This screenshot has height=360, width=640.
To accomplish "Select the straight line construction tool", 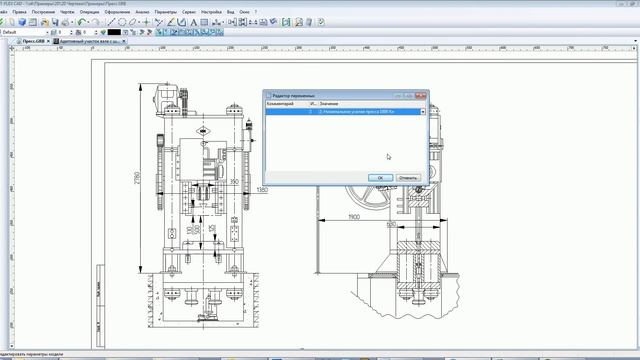I will coord(111,22).
